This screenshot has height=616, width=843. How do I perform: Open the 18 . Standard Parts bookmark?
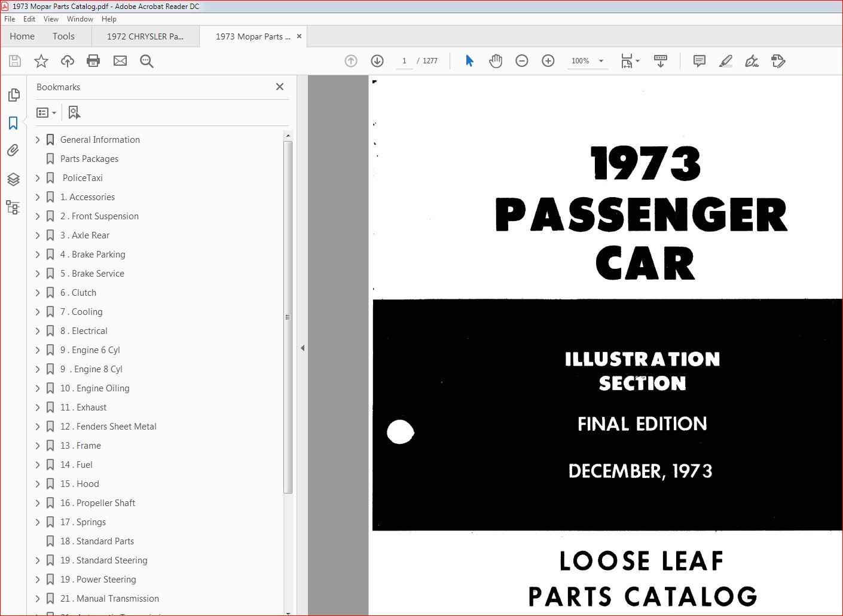(97, 541)
